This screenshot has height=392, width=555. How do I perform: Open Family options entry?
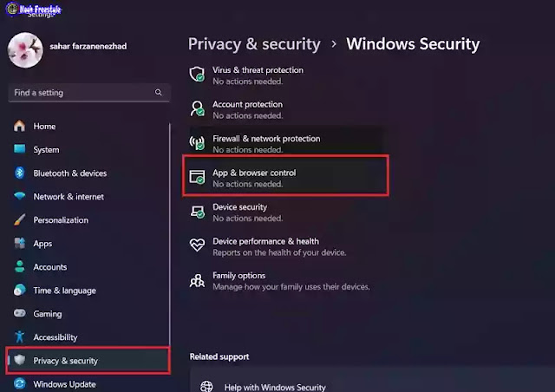pyautogui.click(x=286, y=281)
